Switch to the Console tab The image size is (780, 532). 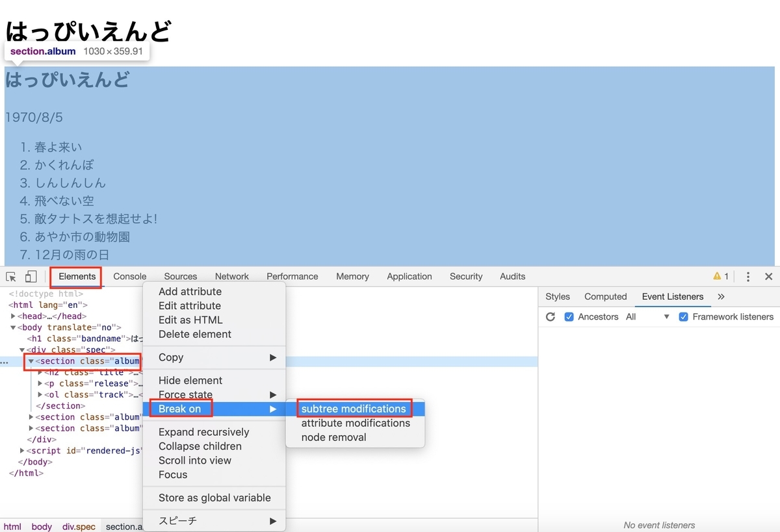(x=130, y=277)
